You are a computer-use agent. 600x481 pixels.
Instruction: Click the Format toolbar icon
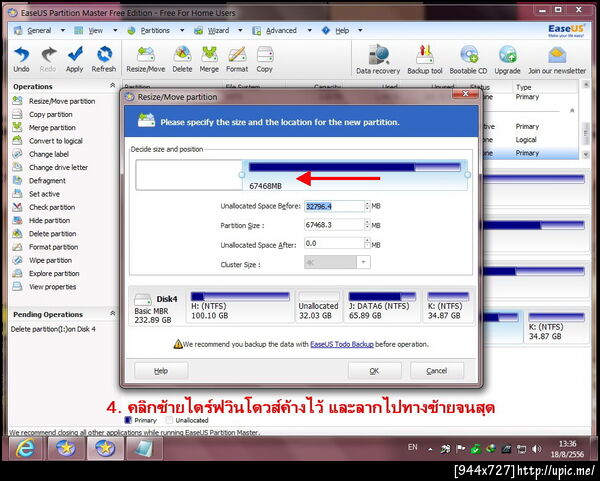point(237,59)
